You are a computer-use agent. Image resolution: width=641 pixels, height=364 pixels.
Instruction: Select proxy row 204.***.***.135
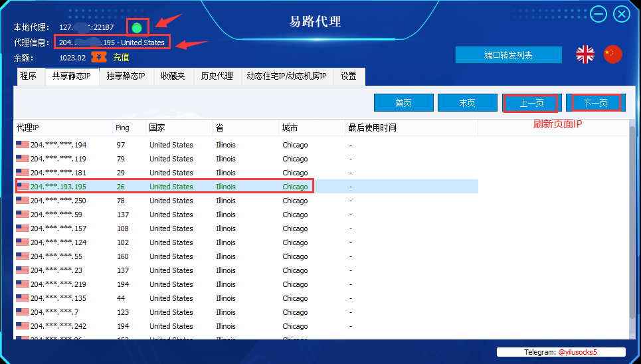246,298
